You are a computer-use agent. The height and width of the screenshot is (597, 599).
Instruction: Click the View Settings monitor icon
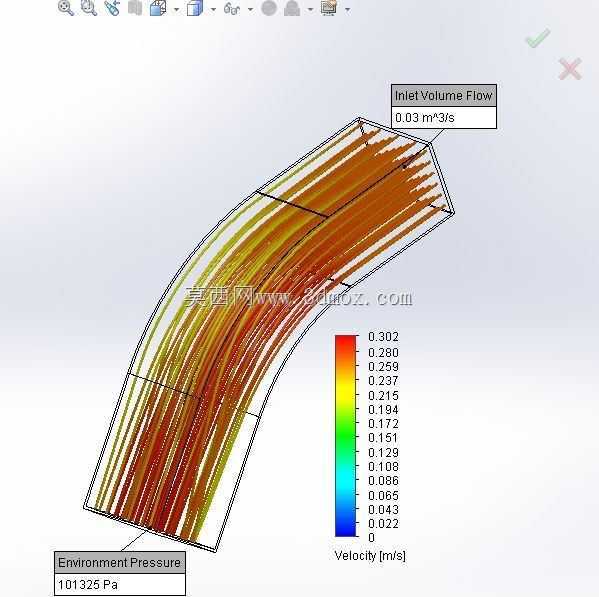pos(329,8)
